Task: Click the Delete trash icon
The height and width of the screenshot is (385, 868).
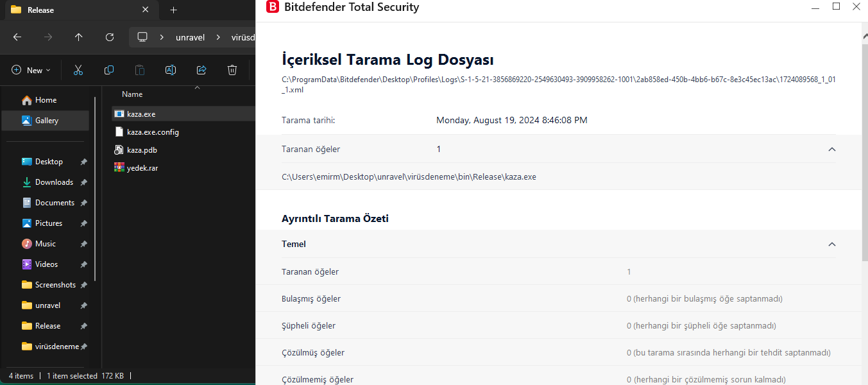Action: tap(232, 70)
